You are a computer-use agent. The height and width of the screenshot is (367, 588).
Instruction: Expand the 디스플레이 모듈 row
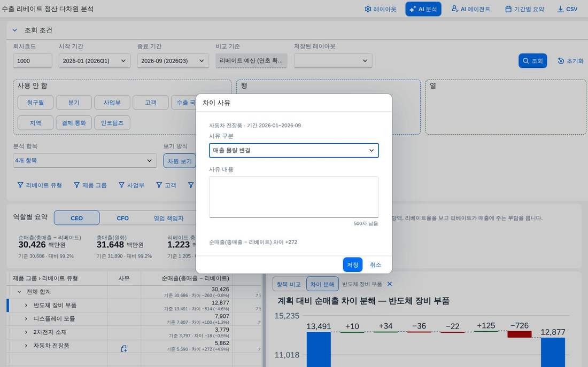click(x=26, y=318)
